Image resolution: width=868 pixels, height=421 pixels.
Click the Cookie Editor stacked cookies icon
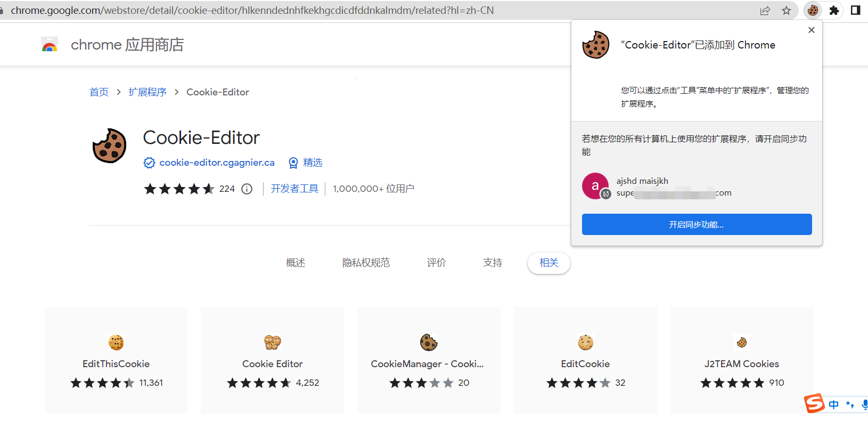coord(273,342)
